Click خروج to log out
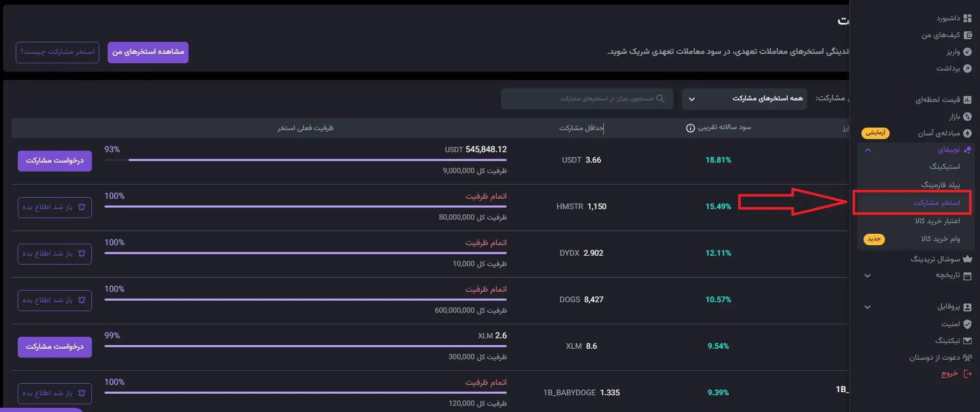 coord(949,374)
